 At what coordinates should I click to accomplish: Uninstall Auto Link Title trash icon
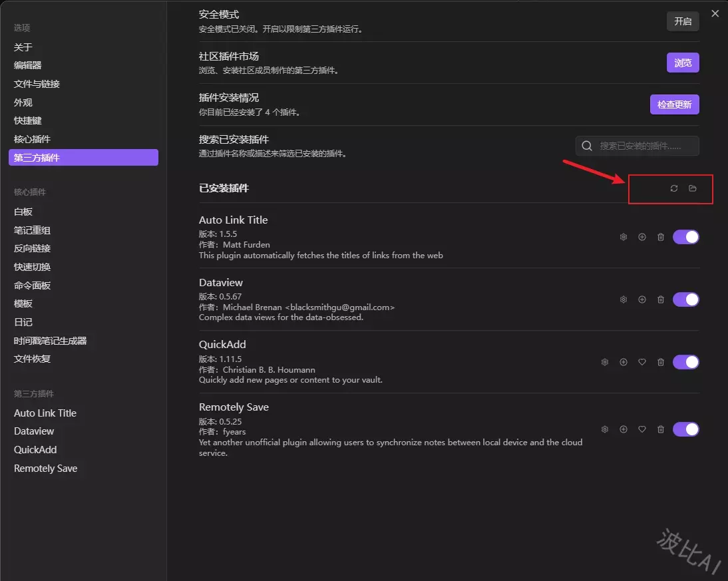point(660,237)
